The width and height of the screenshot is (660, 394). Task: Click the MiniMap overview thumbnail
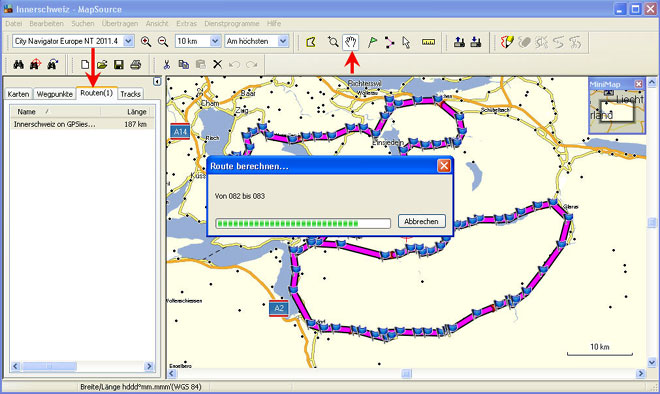tap(617, 111)
